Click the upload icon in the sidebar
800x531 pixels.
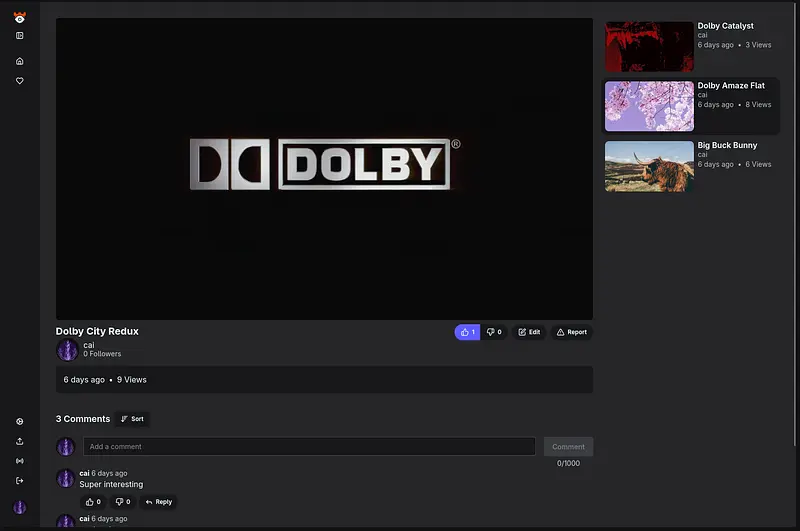point(19,441)
